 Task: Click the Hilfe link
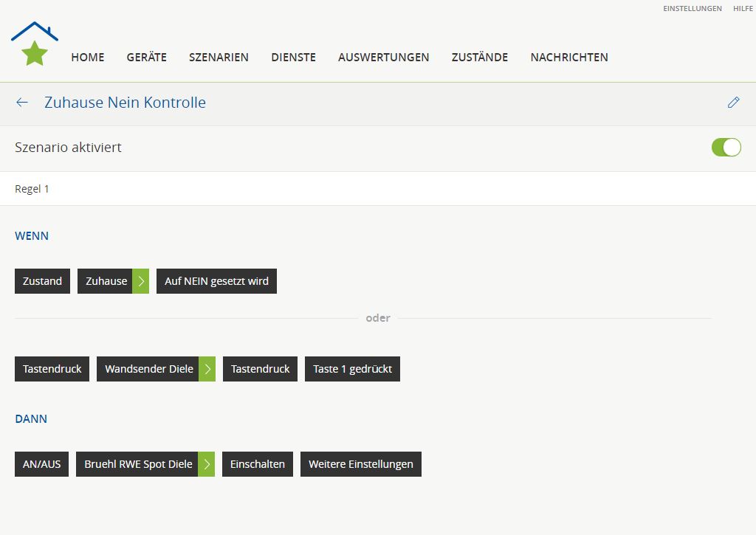[x=742, y=9]
